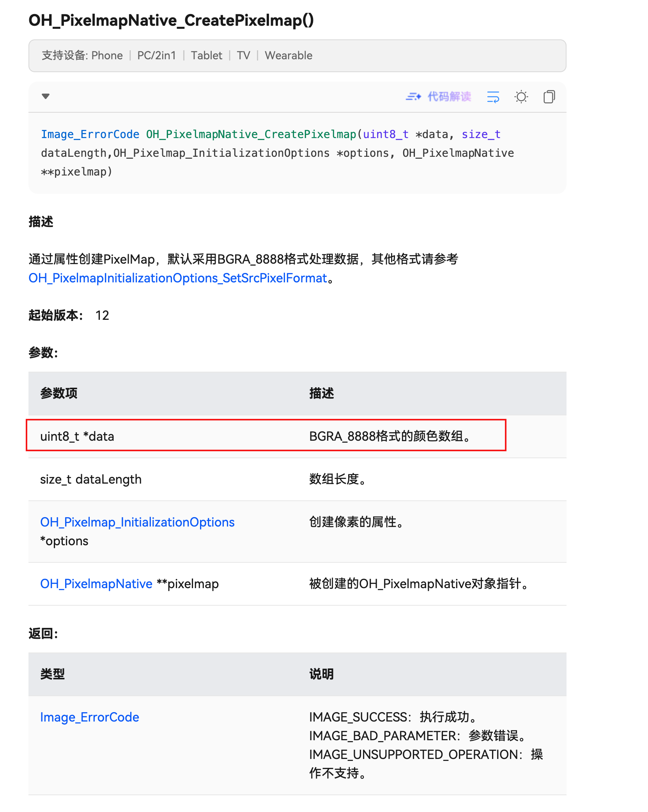Click the Tablet device label

coord(206,55)
